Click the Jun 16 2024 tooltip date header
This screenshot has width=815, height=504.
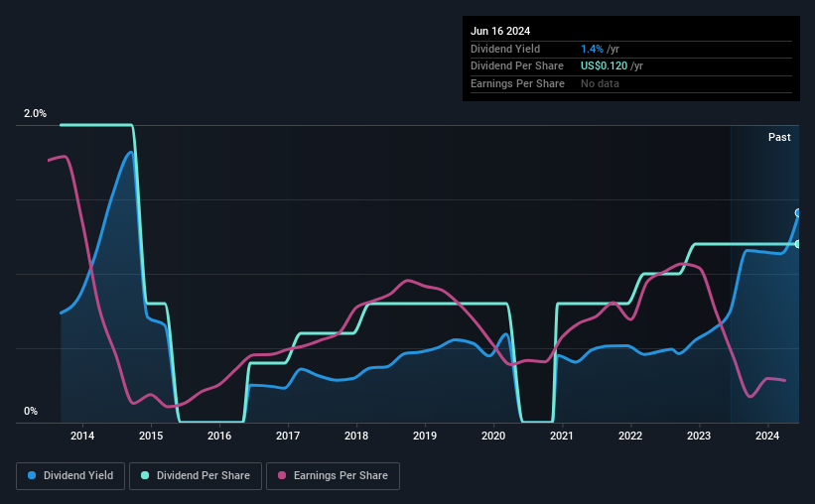pos(500,31)
